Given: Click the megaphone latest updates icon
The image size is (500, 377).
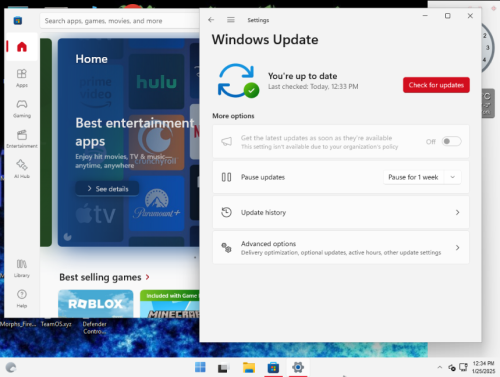Looking at the screenshot, I should 226,142.
